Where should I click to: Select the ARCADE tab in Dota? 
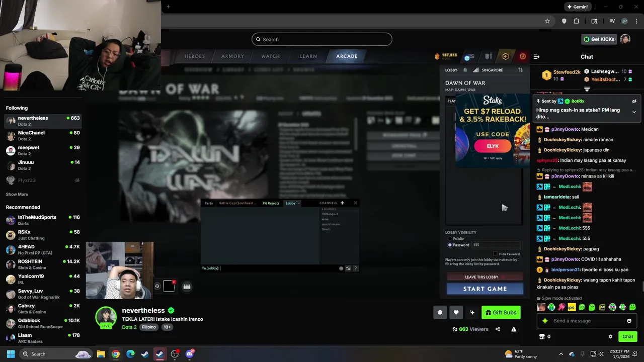(x=347, y=56)
